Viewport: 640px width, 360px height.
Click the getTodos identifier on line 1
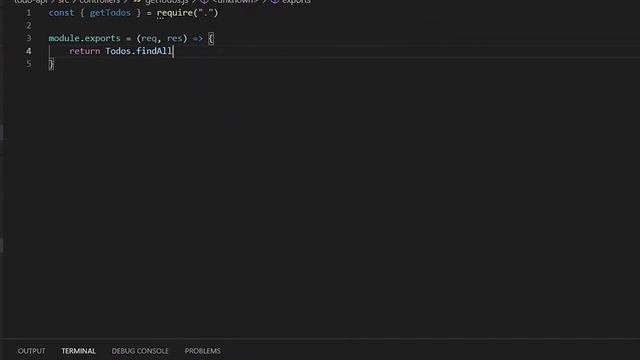[110, 13]
